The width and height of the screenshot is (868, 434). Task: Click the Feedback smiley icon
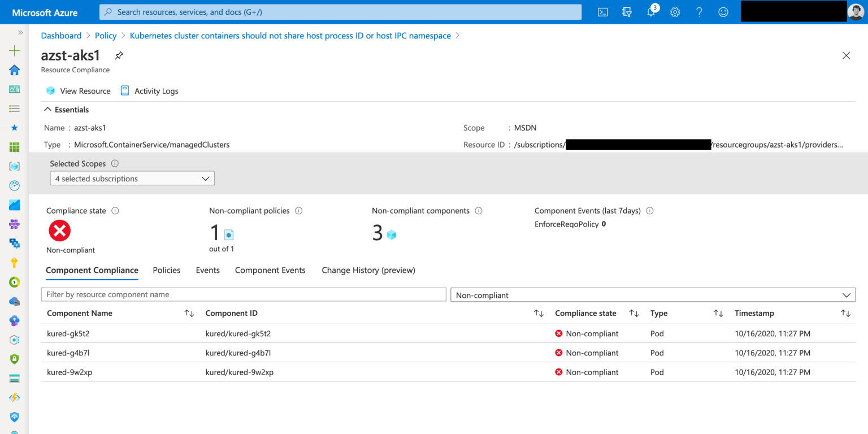tap(723, 12)
